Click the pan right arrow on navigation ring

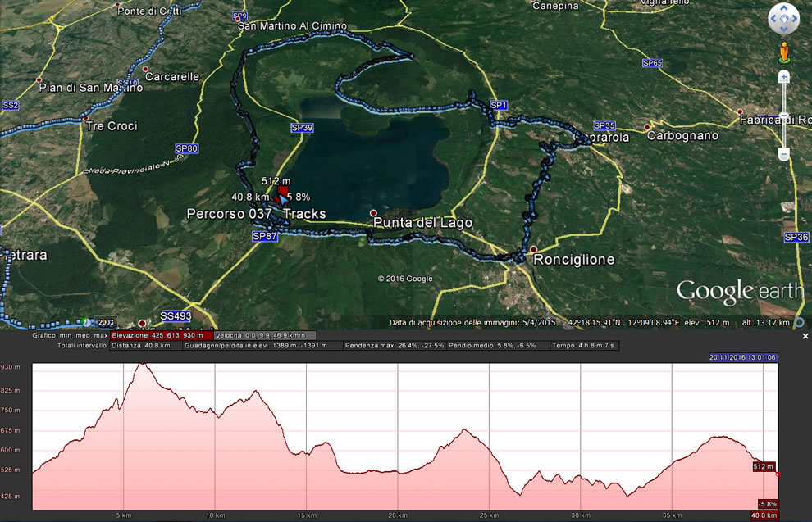pyautogui.click(x=794, y=18)
